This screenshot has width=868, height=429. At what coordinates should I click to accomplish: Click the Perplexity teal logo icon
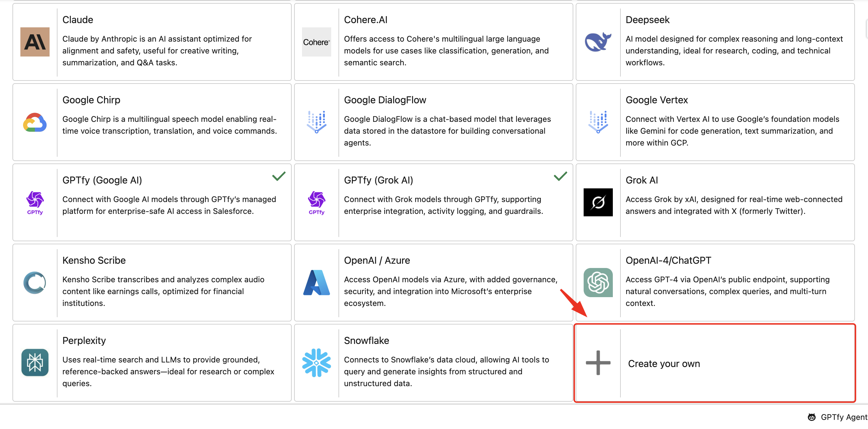[x=35, y=362]
